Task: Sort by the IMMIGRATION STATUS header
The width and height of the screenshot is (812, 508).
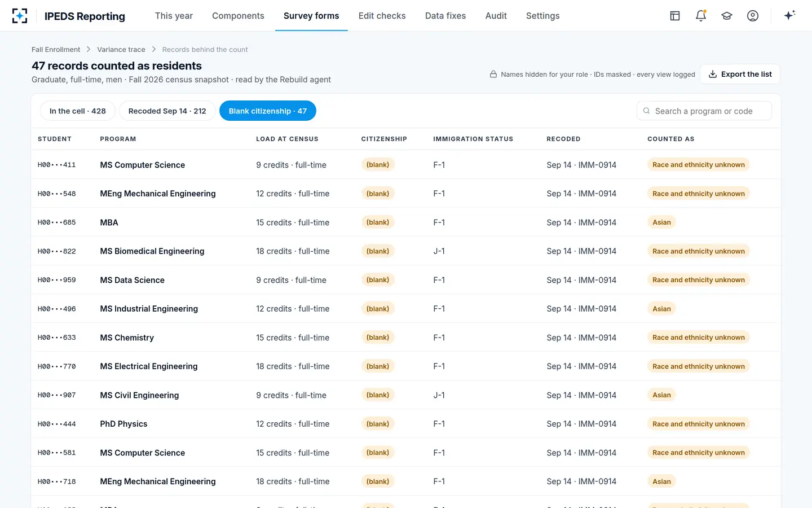Action: pos(473,139)
